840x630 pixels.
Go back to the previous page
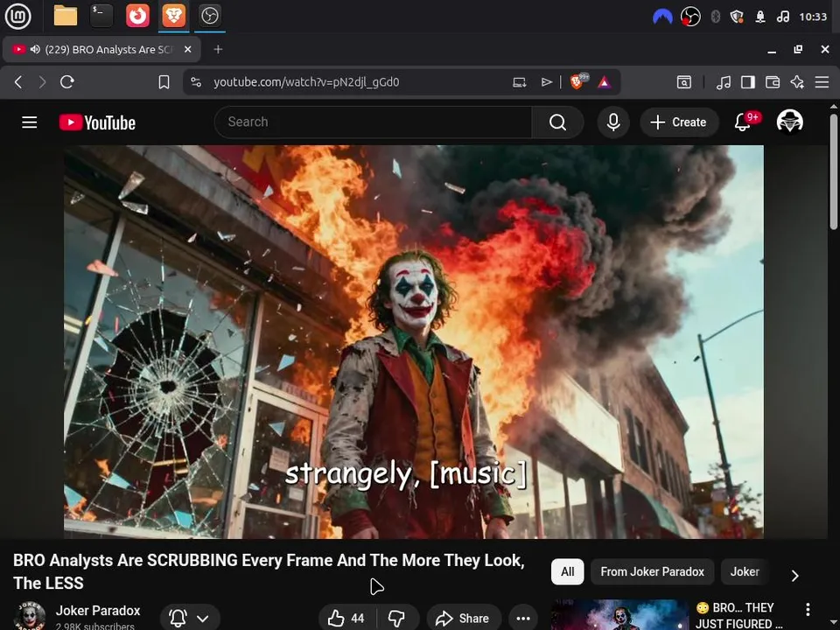click(18, 82)
